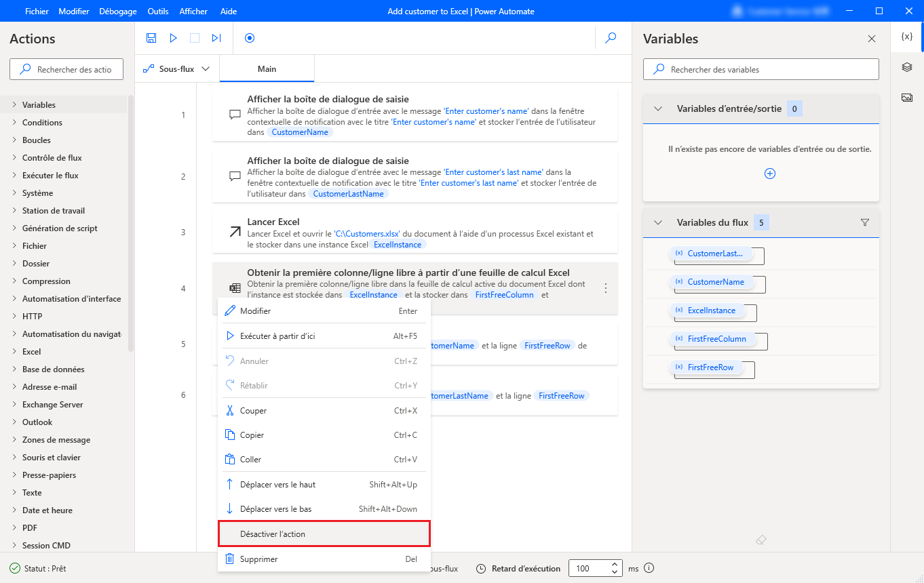Click the 'C:\Customers.xlsx' path link
This screenshot has width=924, height=583.
367,234
